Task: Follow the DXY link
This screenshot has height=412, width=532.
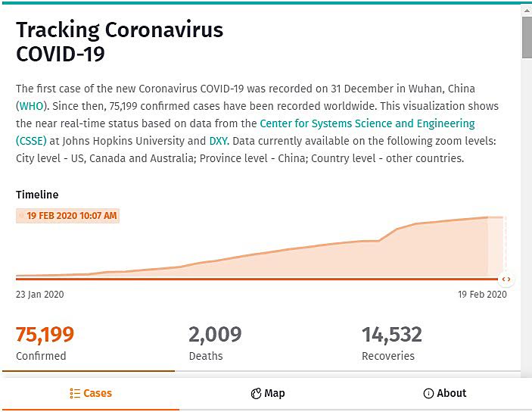Action: [x=219, y=140]
